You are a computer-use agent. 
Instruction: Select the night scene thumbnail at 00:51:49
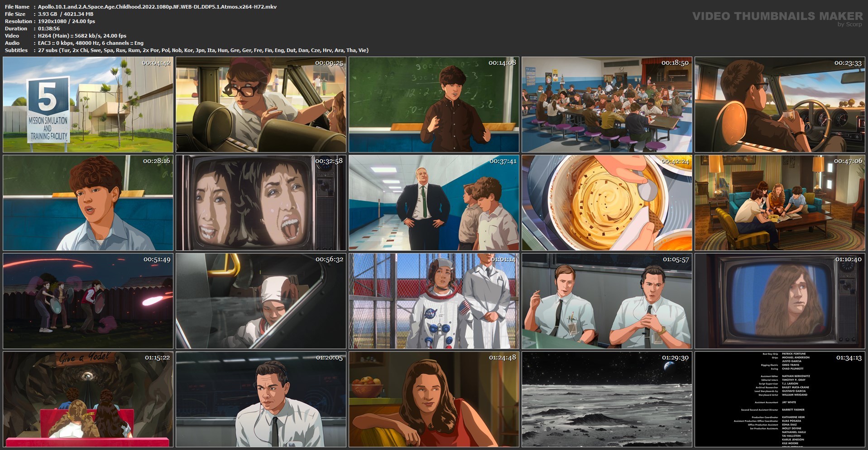[88, 301]
